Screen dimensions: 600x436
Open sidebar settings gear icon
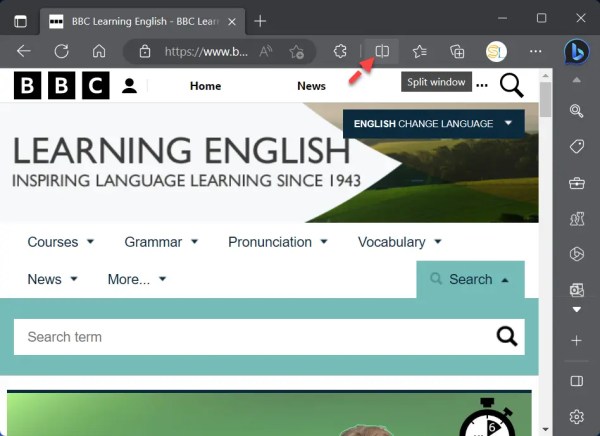577,416
